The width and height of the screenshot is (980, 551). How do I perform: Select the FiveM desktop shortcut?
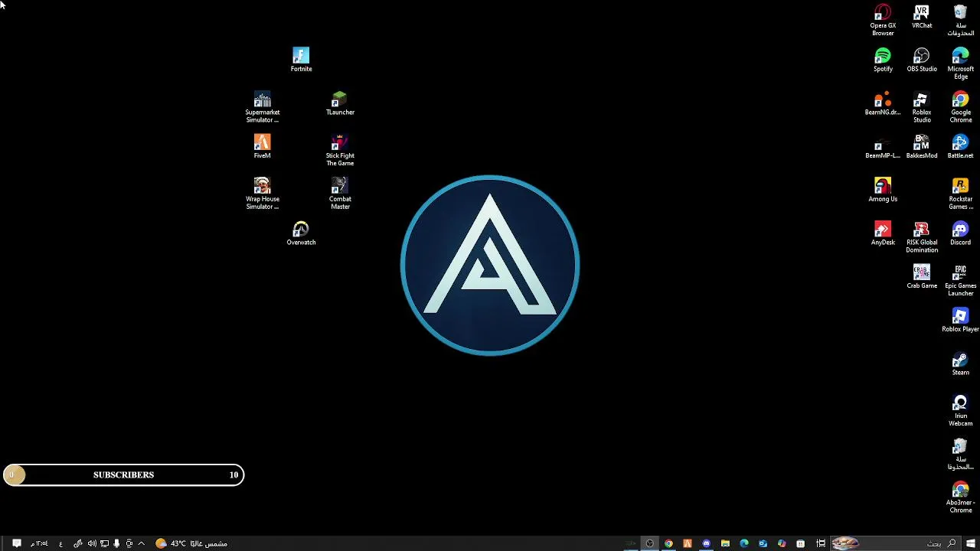262,147
